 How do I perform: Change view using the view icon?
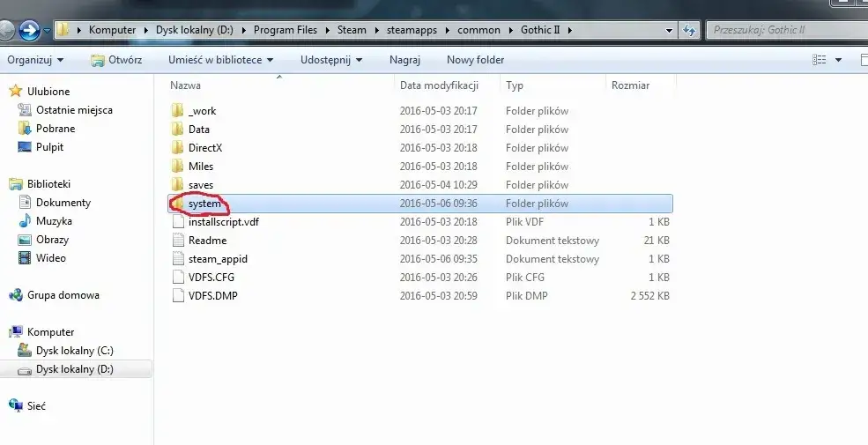coord(820,60)
